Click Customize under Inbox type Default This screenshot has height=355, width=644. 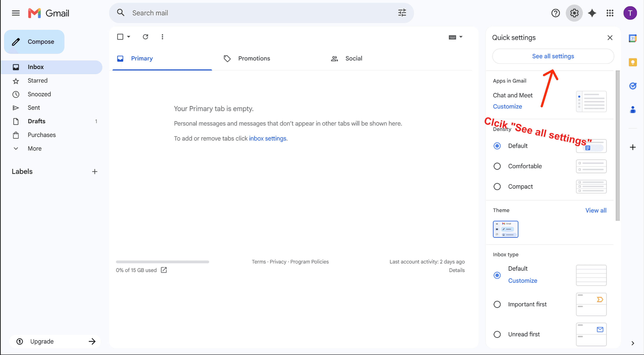[522, 281]
